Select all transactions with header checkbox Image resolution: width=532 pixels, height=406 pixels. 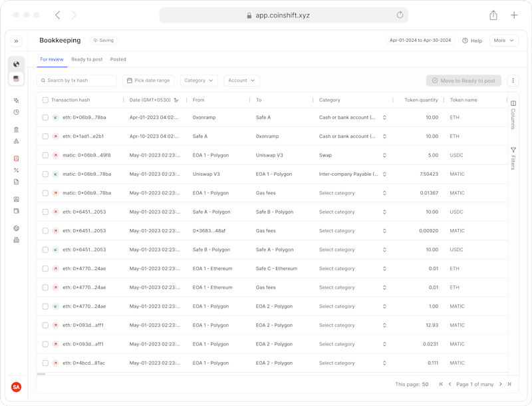pos(45,100)
